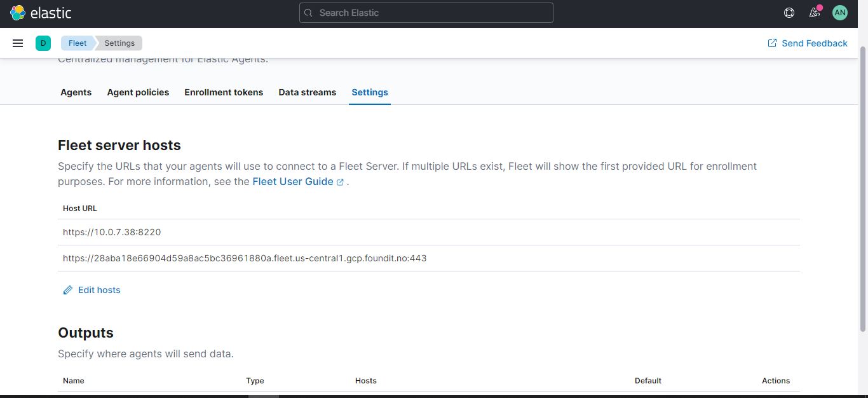Click the AN user avatar
Image resolution: width=868 pixels, height=398 pixels.
(839, 12)
